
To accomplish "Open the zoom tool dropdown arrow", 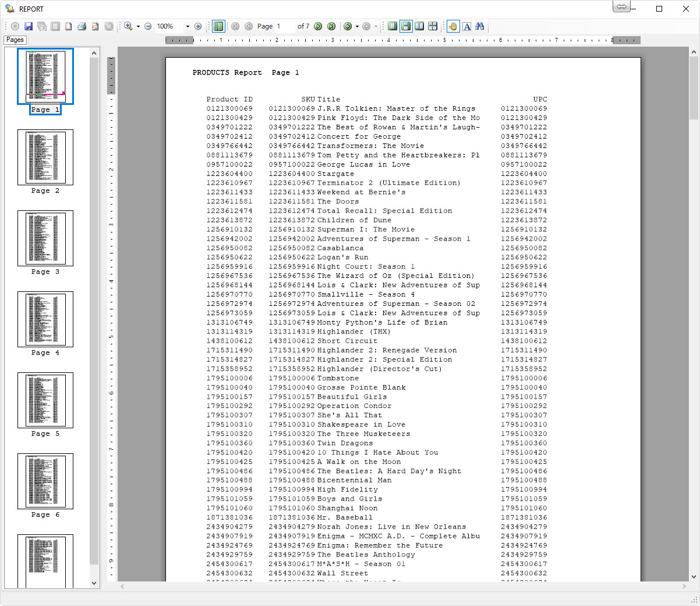I will 138,26.
